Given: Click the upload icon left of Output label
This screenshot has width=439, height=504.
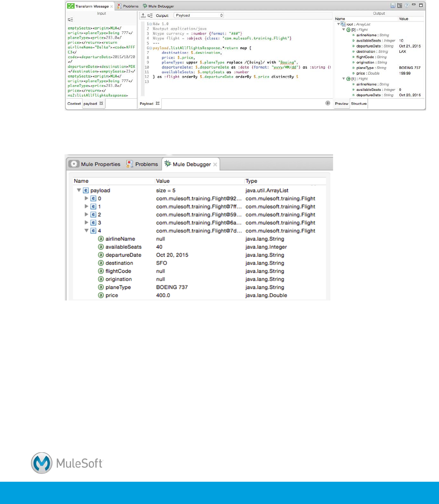Looking at the screenshot, I should click(x=143, y=15).
